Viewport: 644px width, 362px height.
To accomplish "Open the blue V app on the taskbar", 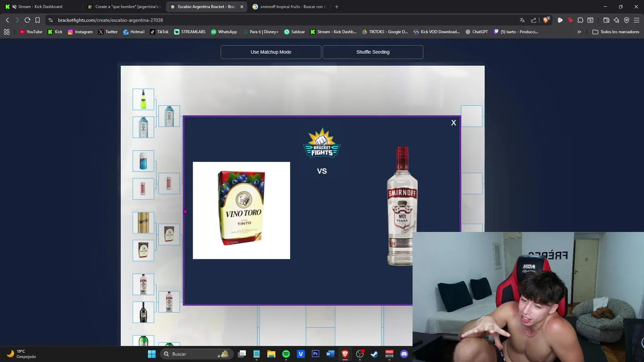I will [x=301, y=354].
